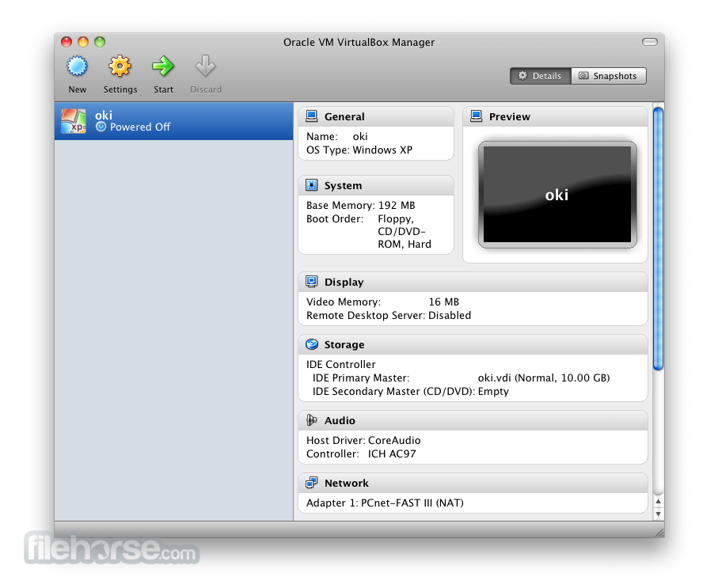Viewport: 718px width, 588px height.
Task: Switch to the Snapshots tab
Action: [x=609, y=76]
